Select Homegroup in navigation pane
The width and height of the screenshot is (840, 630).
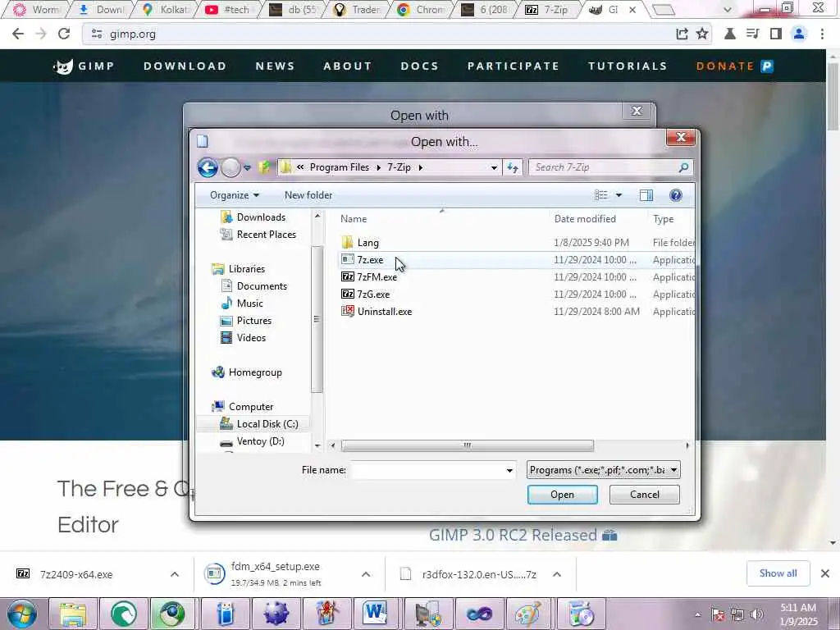(x=248, y=372)
